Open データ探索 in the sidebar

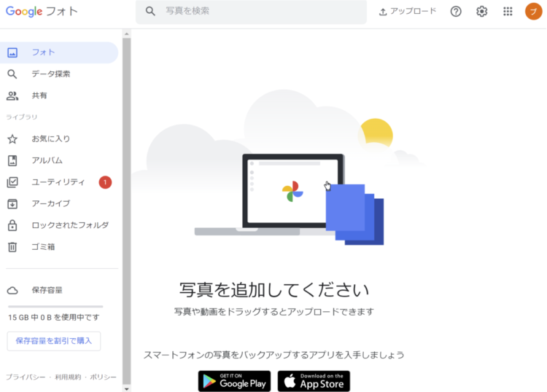59,74
